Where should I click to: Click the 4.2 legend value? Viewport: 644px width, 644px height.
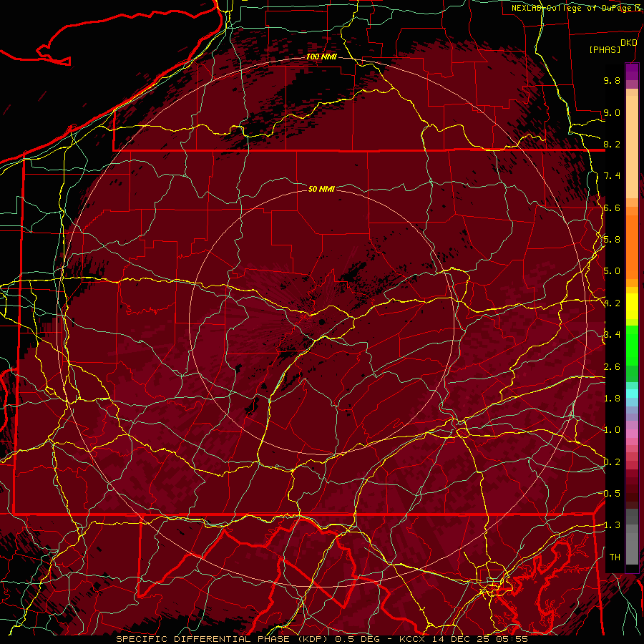pyautogui.click(x=612, y=303)
